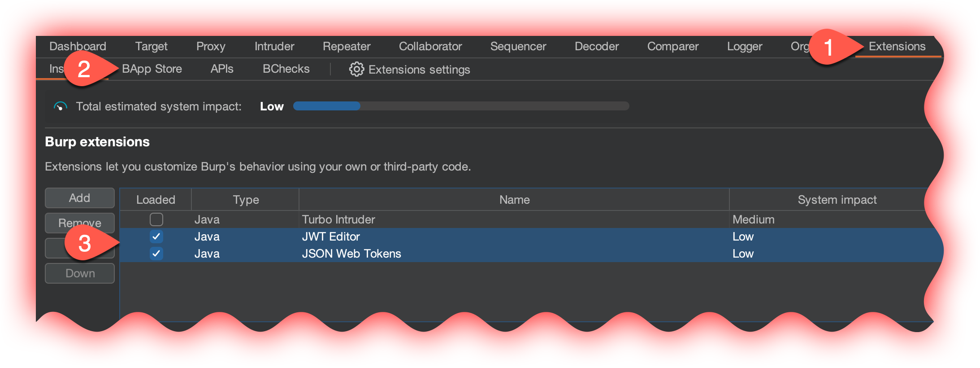Open the Comparer tab

click(673, 46)
